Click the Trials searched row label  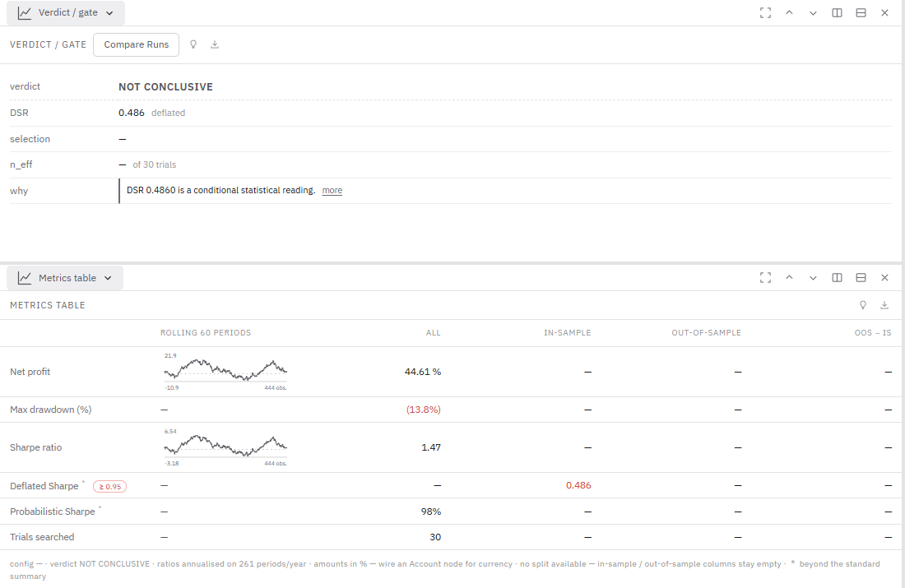[42, 537]
